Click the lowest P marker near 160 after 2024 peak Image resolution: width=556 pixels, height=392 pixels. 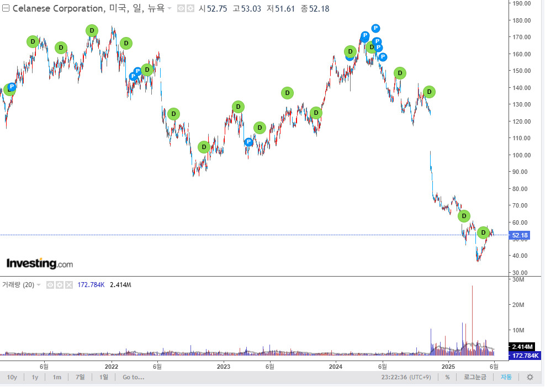point(383,57)
